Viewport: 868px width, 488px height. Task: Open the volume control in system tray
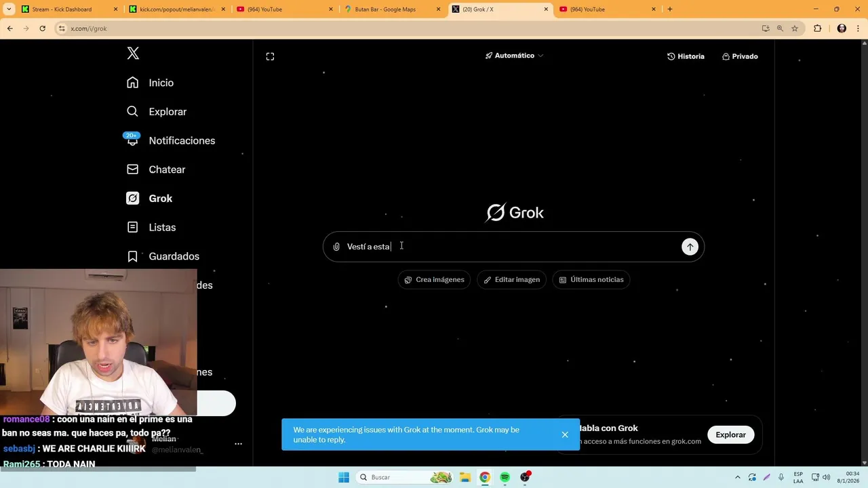826,477
